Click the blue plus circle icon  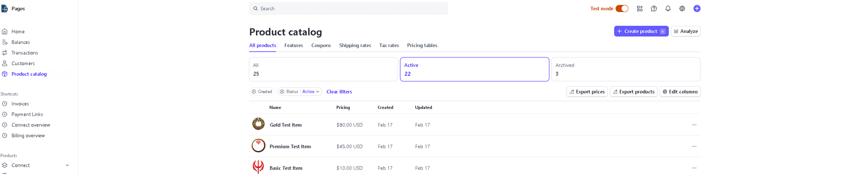pyautogui.click(x=696, y=9)
